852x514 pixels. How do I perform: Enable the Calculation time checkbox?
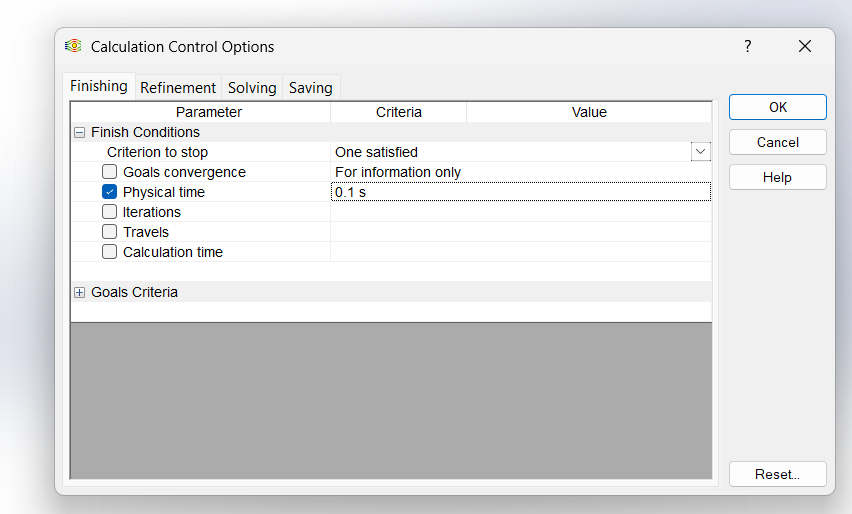click(x=109, y=252)
